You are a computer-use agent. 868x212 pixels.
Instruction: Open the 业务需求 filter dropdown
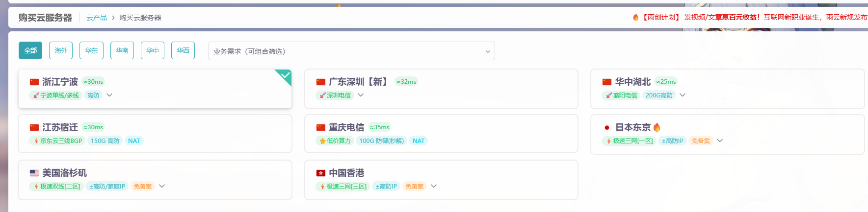tap(351, 51)
